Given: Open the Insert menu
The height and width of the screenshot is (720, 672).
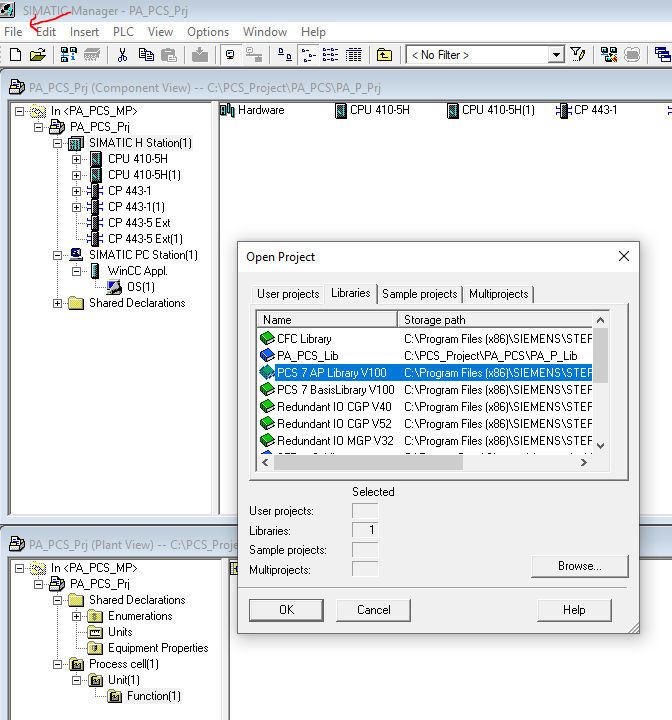Looking at the screenshot, I should click(x=84, y=32).
